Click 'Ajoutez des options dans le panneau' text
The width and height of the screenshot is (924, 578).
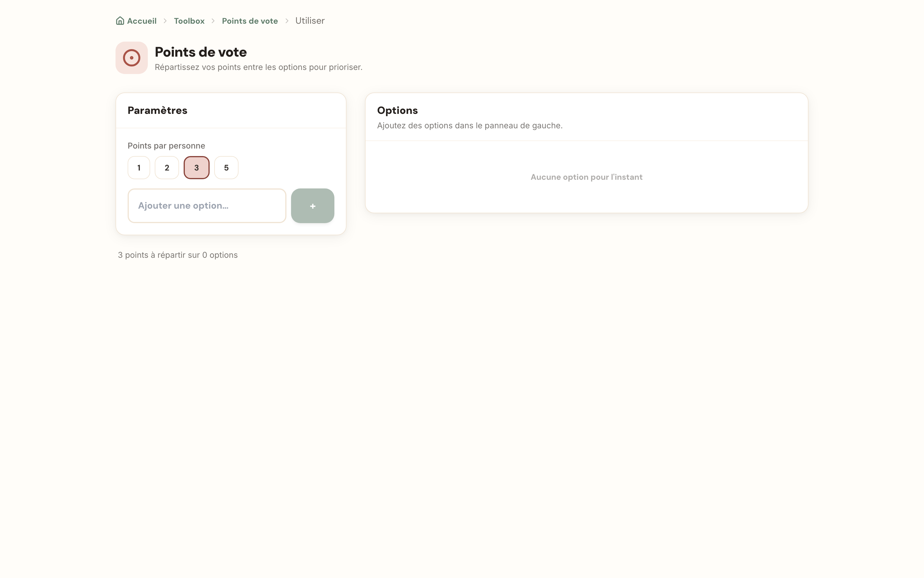pyautogui.click(x=470, y=126)
